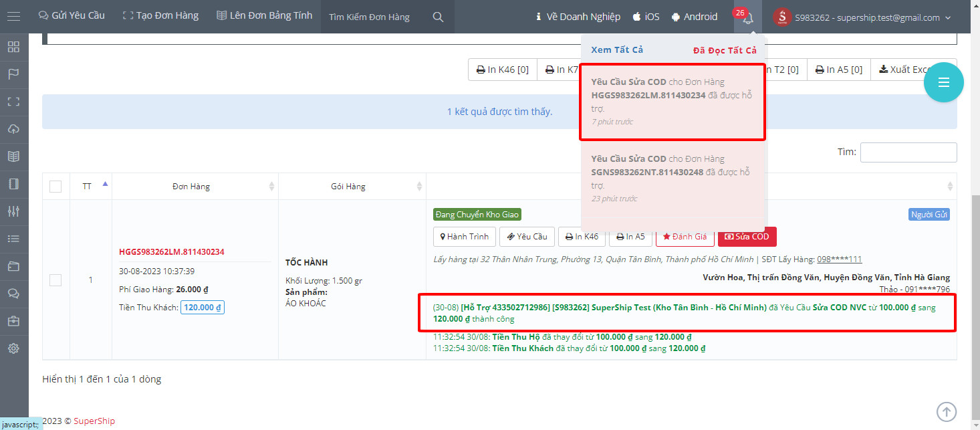Open notification for order HGGS983262LM.811430234

672,102
